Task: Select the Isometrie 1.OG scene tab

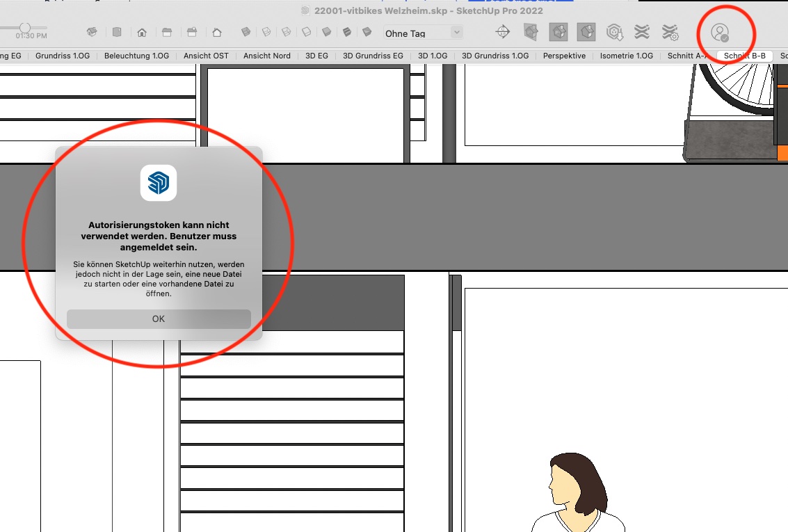Action: [627, 56]
